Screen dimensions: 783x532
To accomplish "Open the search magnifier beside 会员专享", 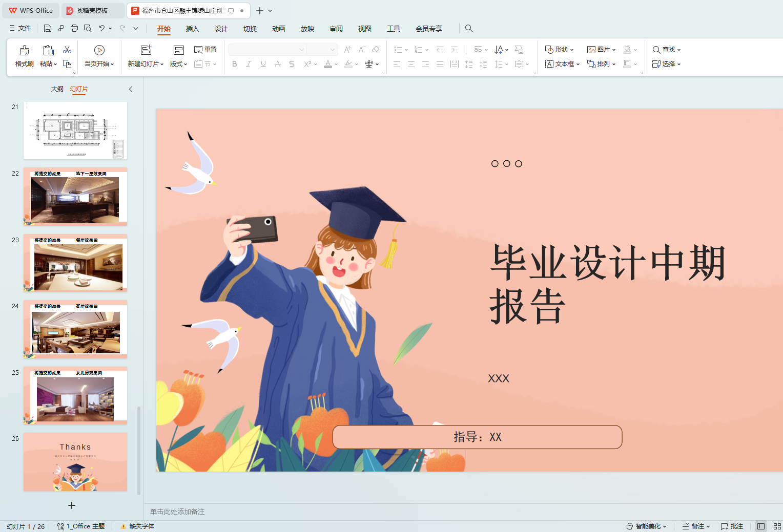I will 469,29.
